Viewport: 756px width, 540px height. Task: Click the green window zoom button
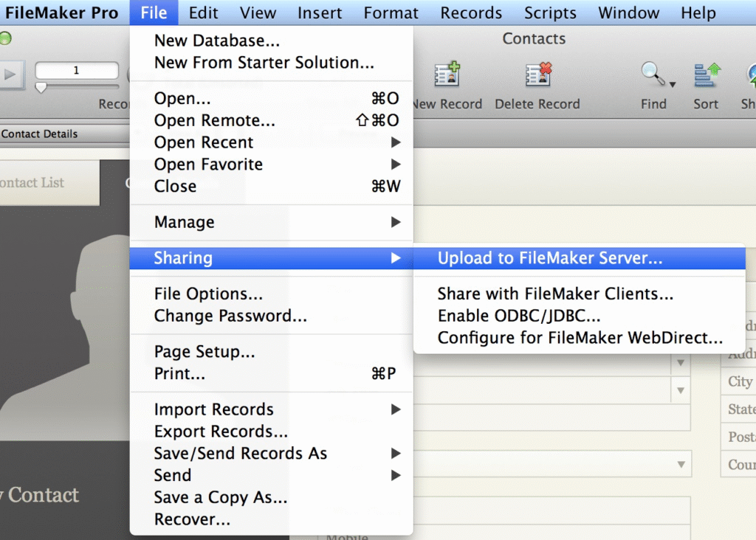pyautogui.click(x=5, y=39)
